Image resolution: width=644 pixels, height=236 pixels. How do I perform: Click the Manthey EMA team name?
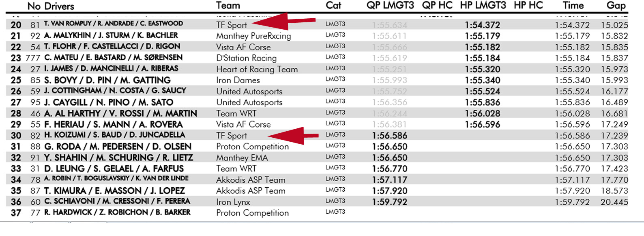tap(242, 158)
